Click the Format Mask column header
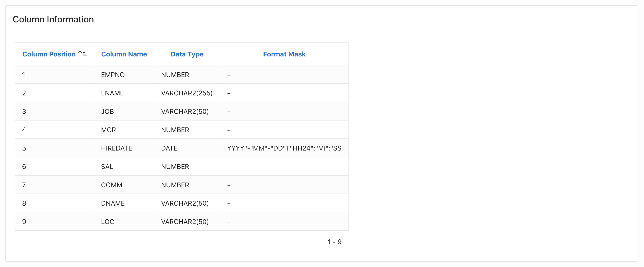The image size is (644, 267). (x=284, y=54)
